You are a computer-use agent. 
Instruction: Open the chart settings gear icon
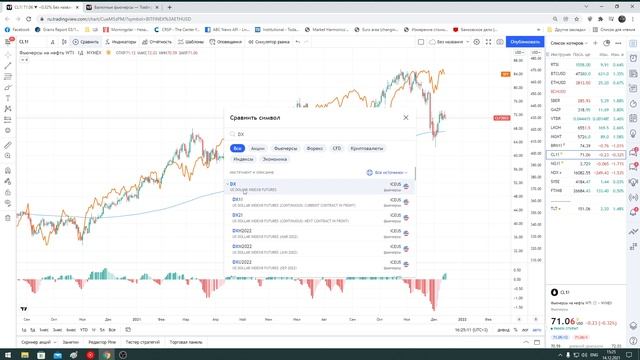click(476, 42)
